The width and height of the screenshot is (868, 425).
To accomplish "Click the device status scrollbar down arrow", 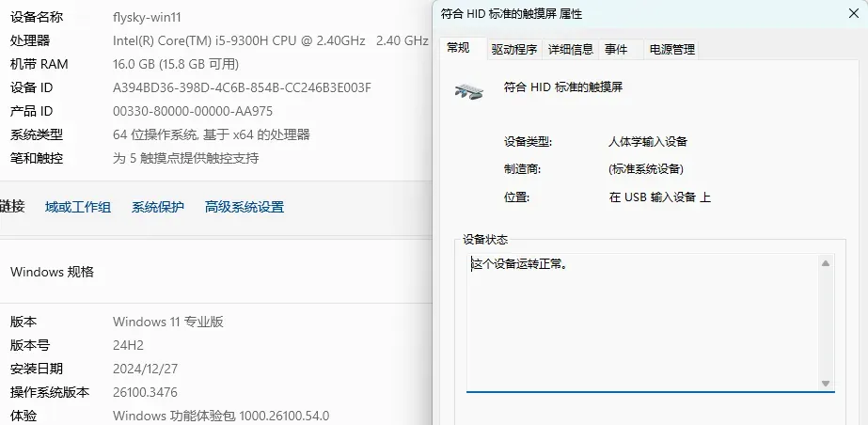I will (x=826, y=383).
